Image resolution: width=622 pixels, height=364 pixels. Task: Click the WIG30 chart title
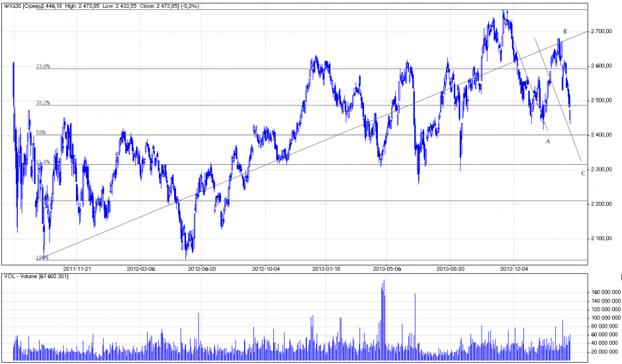tap(15, 5)
